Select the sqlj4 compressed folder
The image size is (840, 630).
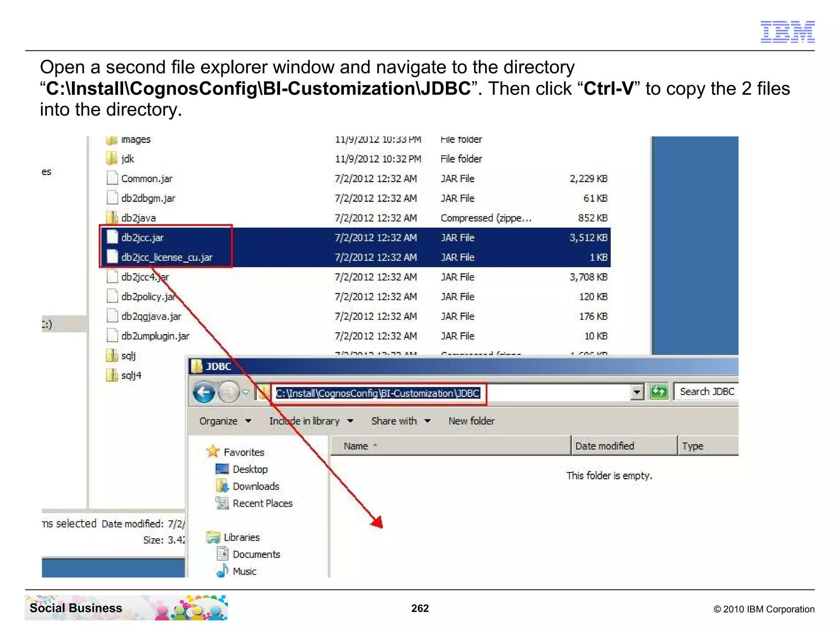pyautogui.click(x=131, y=375)
